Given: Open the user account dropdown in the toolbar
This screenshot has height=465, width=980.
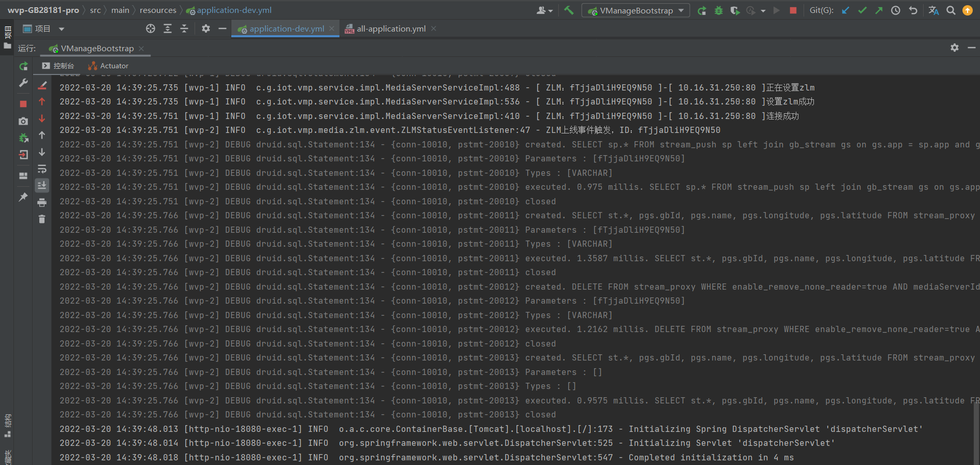Looking at the screenshot, I should click(545, 10).
